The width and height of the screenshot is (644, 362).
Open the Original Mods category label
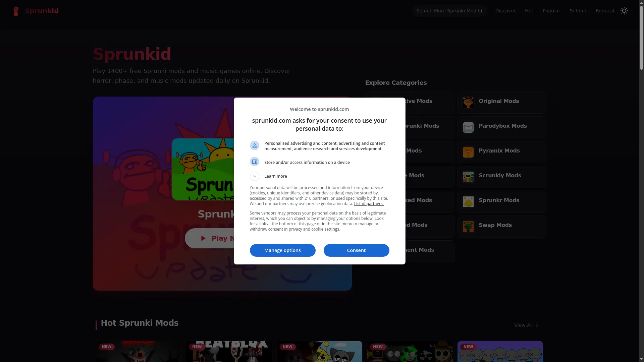pos(498,101)
